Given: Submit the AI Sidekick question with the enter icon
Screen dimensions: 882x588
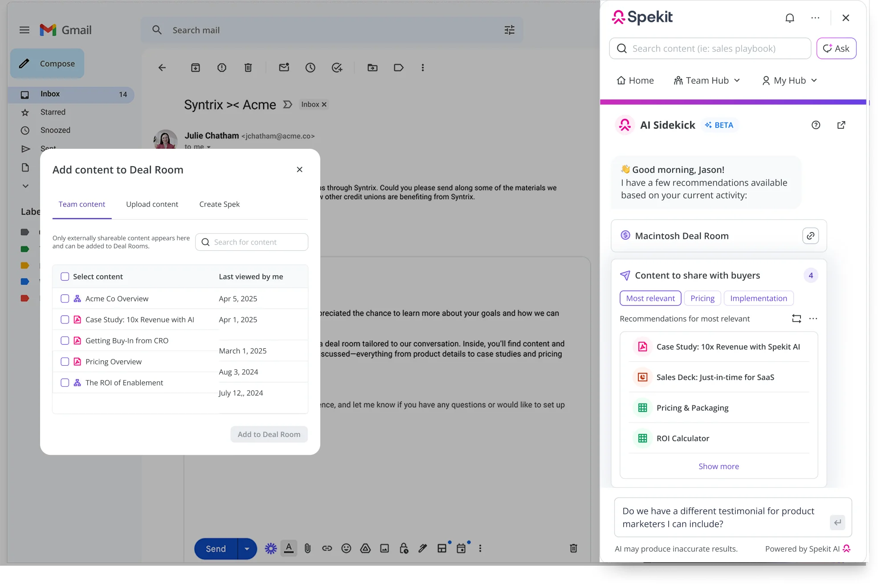Looking at the screenshot, I should (x=837, y=523).
